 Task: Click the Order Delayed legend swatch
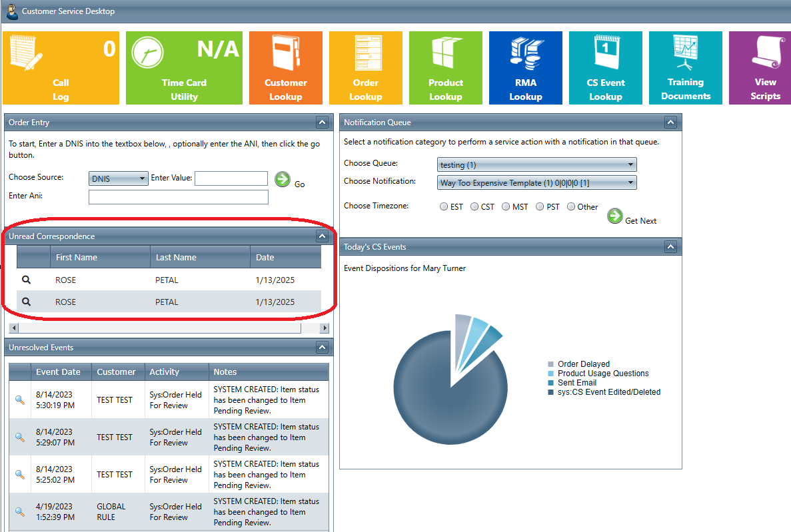(x=550, y=364)
